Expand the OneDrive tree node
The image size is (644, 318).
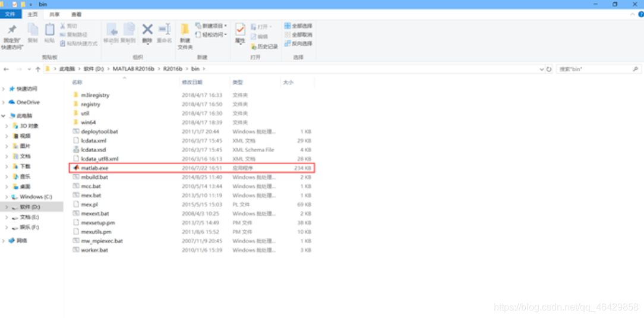(4, 102)
